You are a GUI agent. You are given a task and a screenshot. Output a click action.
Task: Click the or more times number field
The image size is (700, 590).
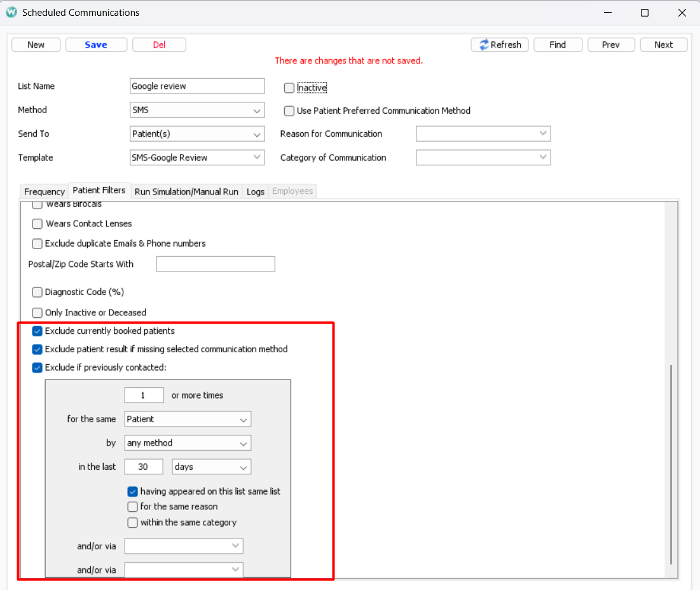point(144,395)
